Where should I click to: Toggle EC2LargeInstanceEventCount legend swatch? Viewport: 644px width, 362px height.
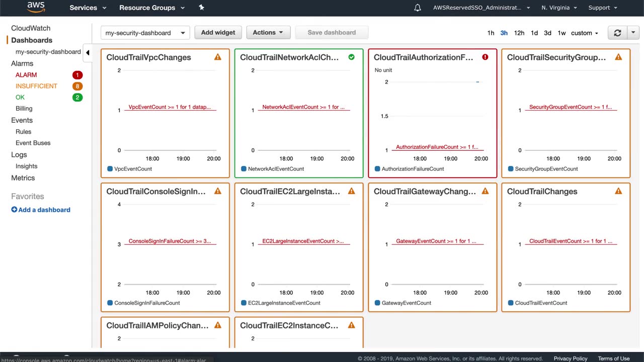[244, 303]
